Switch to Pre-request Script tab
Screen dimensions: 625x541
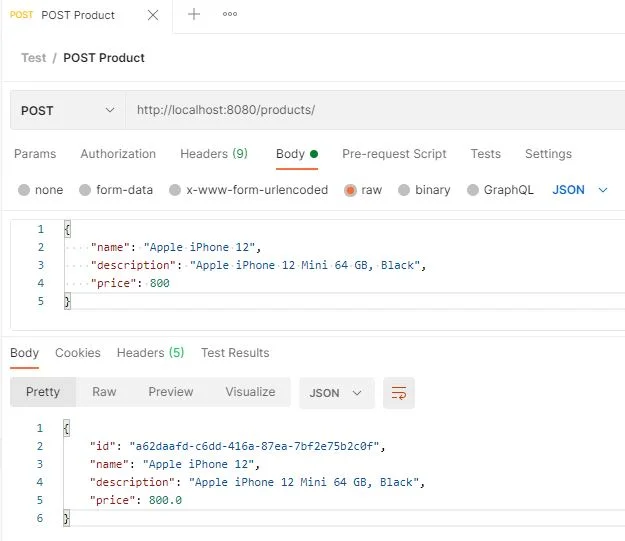coord(394,154)
